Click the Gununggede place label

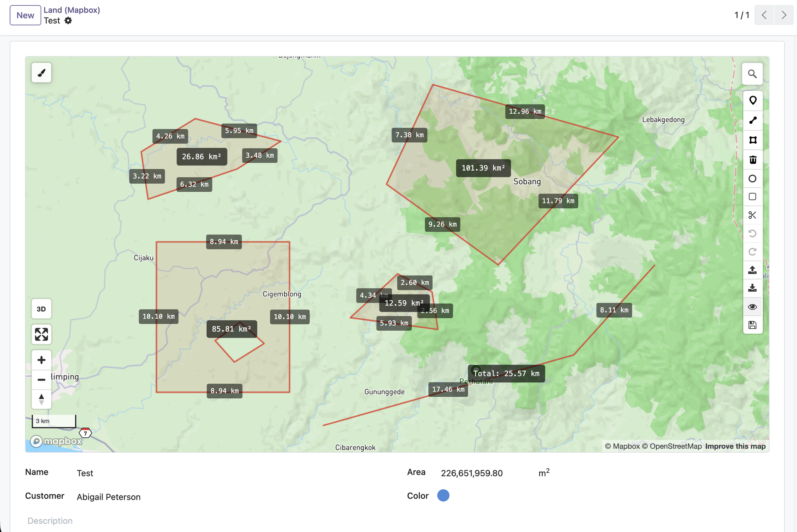(384, 392)
